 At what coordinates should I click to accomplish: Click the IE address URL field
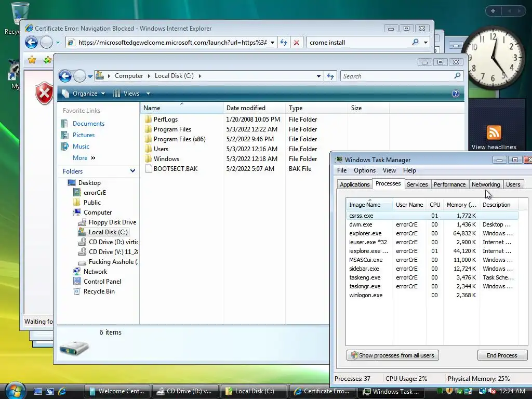(172, 43)
